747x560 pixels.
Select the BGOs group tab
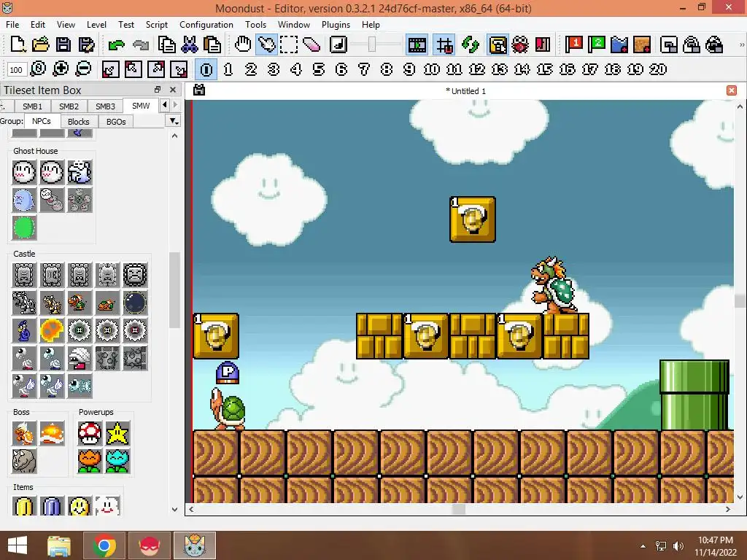pos(116,122)
